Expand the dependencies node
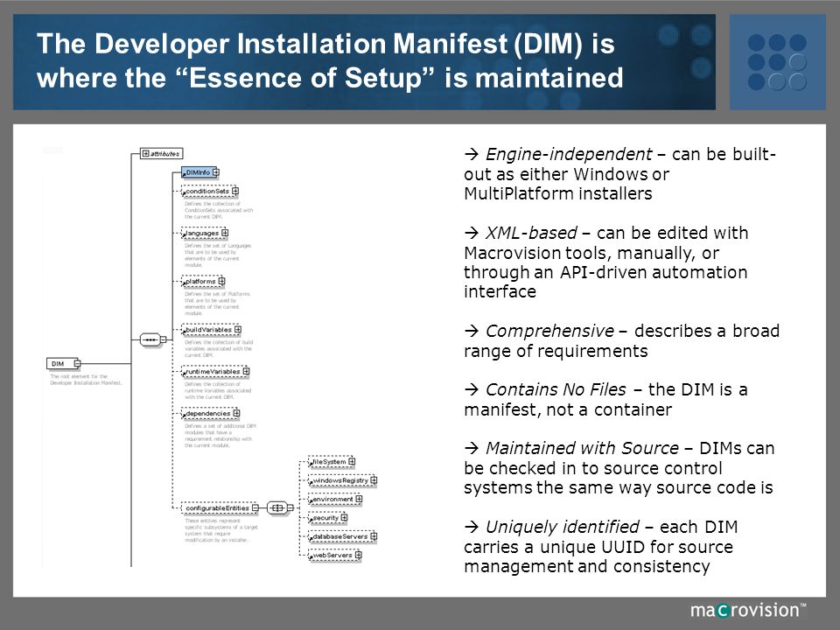Image resolution: width=840 pixels, height=630 pixels. pos(236,414)
